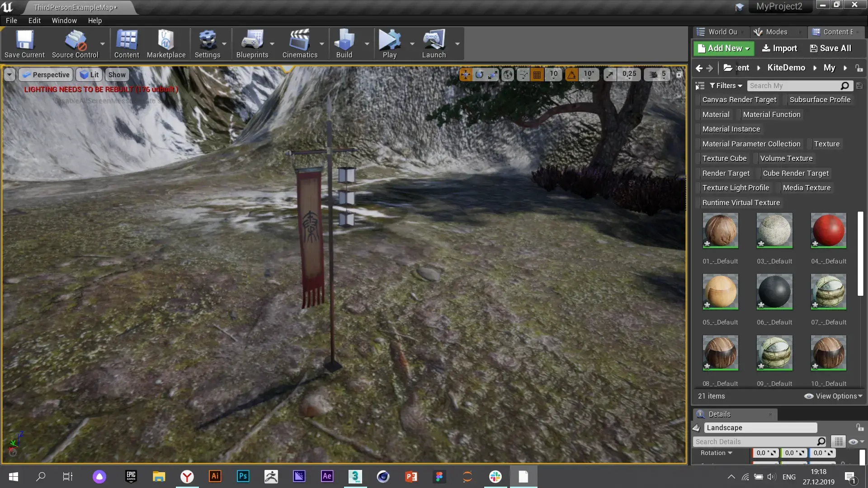Toggle the rotation snapping button
The width and height of the screenshot is (868, 488).
(x=572, y=75)
